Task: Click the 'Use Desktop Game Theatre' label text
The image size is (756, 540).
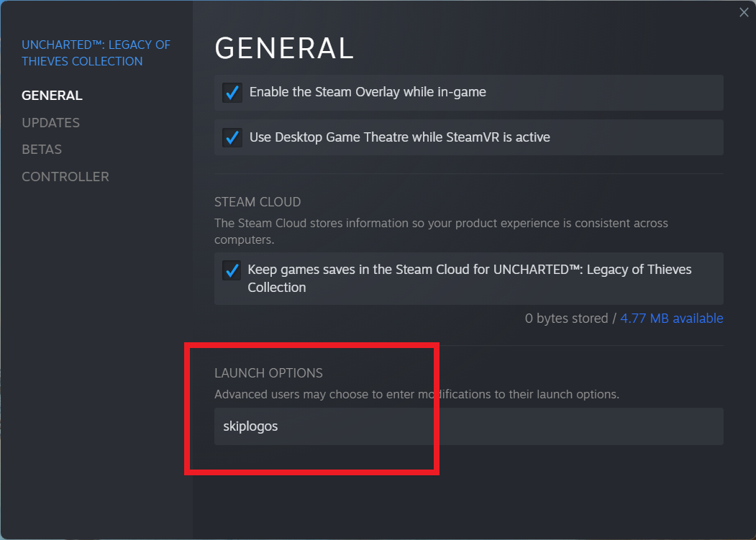Action: (x=399, y=137)
